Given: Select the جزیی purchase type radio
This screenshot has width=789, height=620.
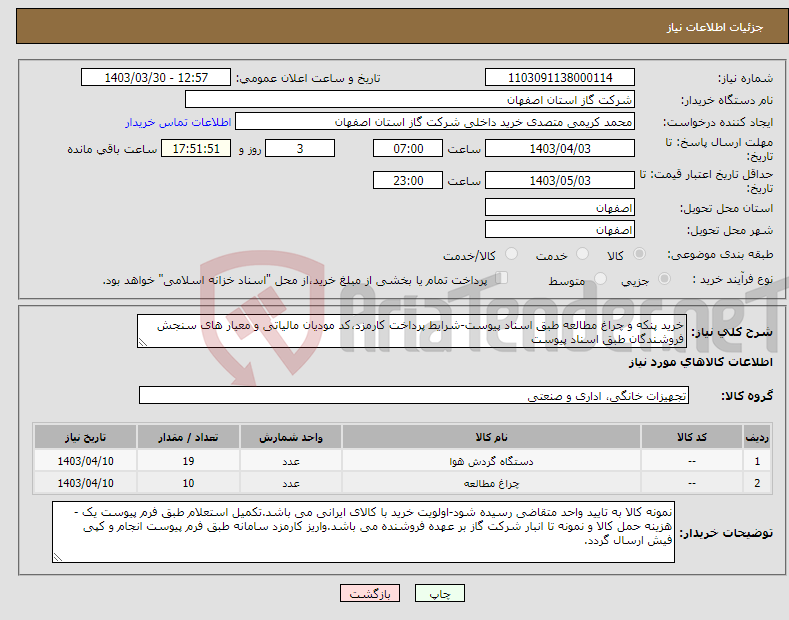Looking at the screenshot, I should pyautogui.click(x=664, y=278).
